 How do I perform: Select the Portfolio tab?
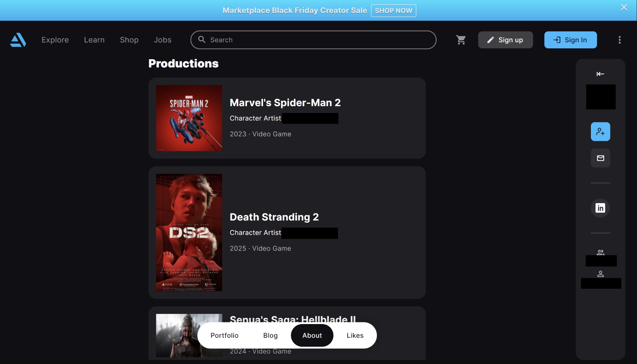224,335
